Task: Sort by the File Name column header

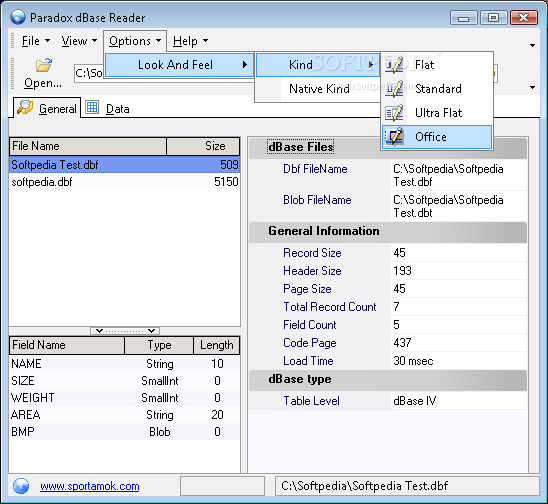Action: coord(88,146)
